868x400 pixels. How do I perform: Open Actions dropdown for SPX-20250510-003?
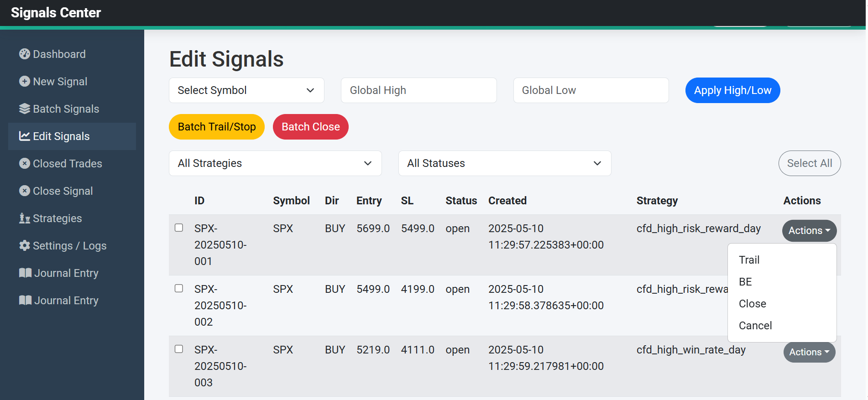click(x=810, y=352)
